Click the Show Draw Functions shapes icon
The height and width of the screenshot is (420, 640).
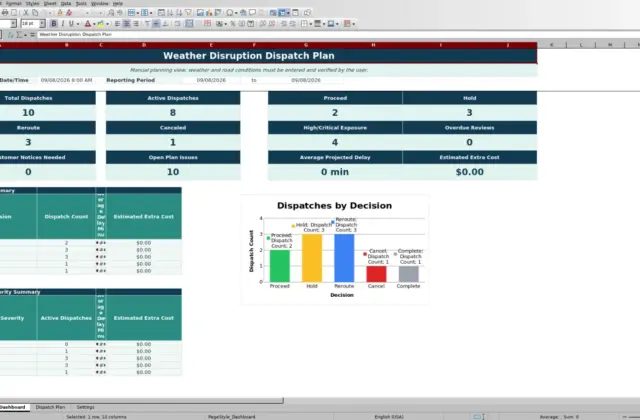(307, 13)
